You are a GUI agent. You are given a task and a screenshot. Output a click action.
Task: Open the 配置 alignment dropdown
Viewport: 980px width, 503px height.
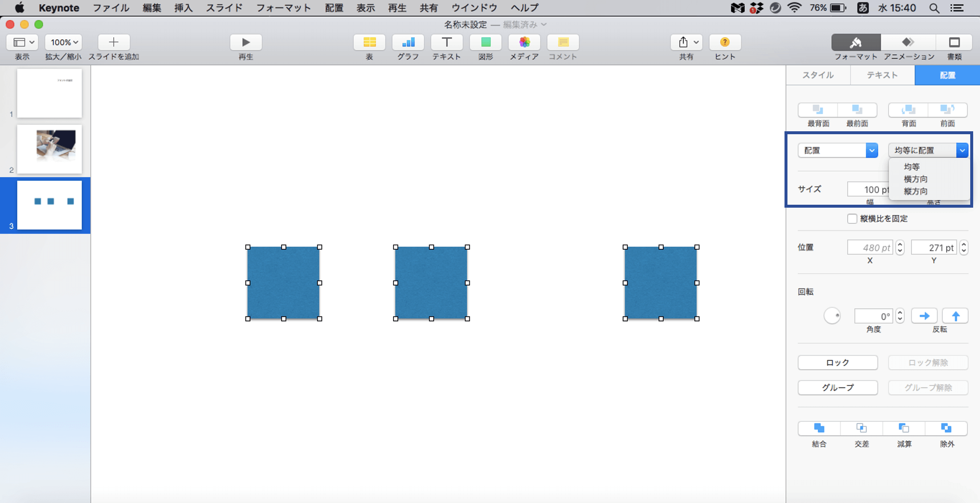point(838,150)
